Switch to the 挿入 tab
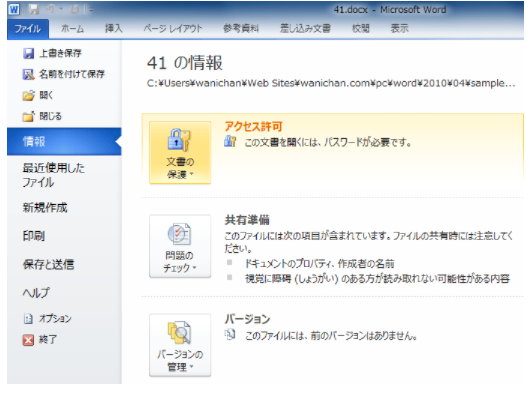526x394 pixels. point(114,29)
